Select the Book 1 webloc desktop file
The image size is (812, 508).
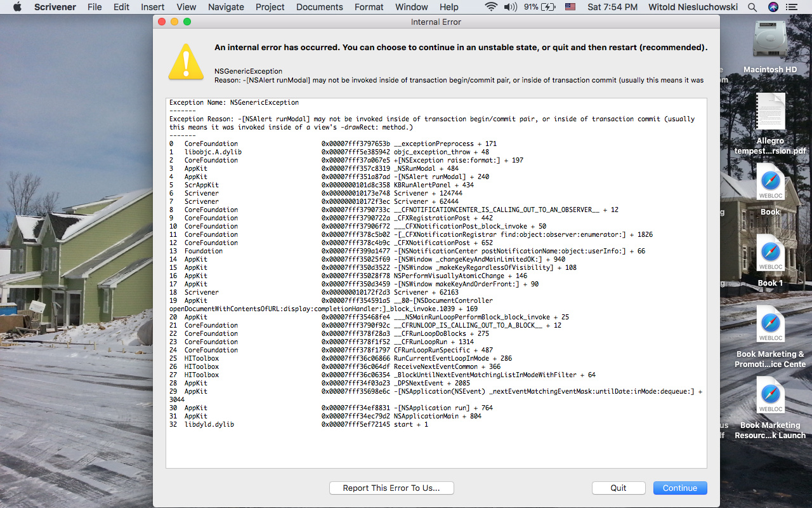click(770, 254)
